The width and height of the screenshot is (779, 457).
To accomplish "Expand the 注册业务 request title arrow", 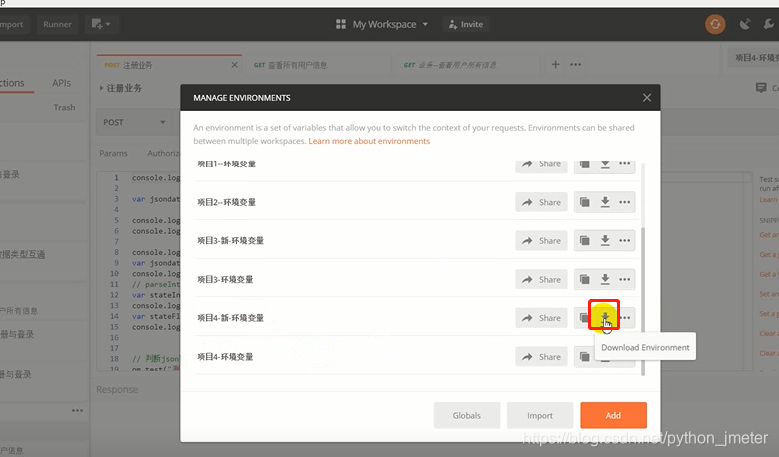I will (x=101, y=88).
